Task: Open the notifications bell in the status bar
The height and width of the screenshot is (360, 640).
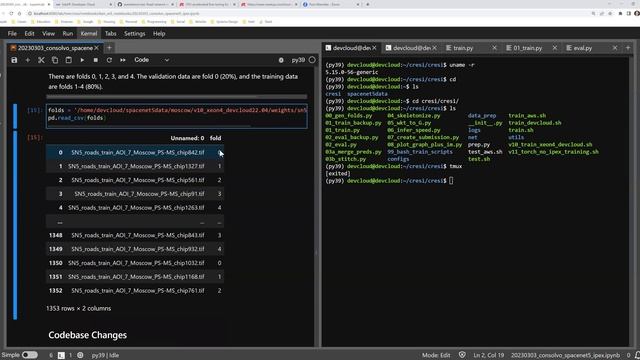Action: (637, 355)
